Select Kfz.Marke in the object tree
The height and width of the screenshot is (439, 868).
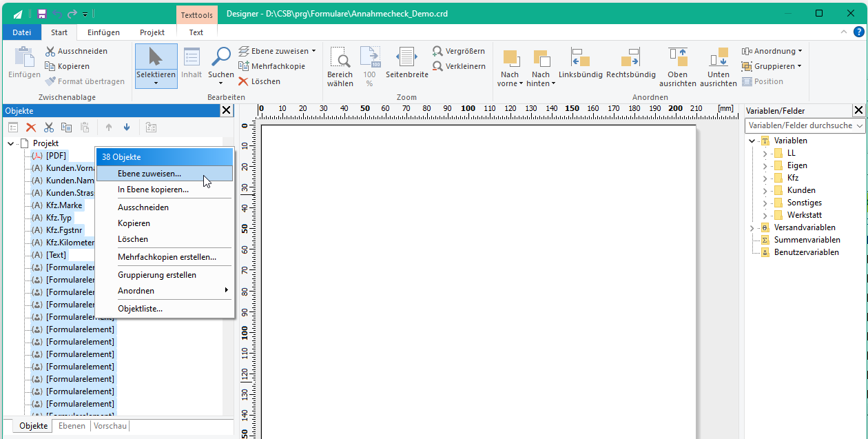click(x=64, y=205)
